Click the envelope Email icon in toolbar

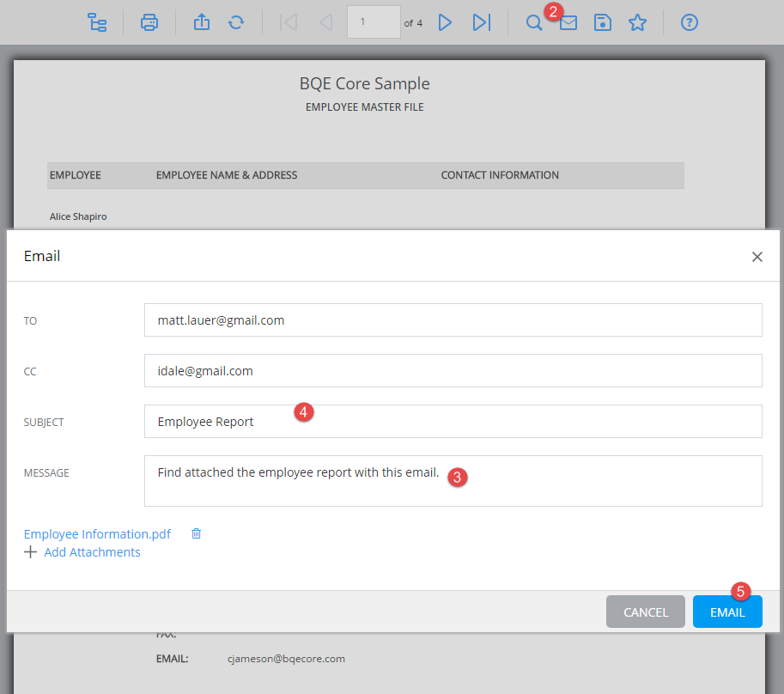tap(568, 23)
